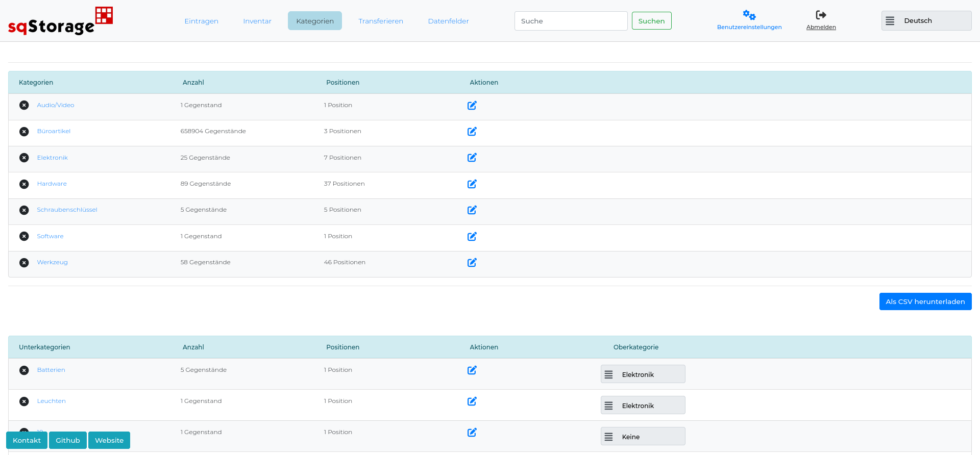The width and height of the screenshot is (980, 455).
Task: Click the Abmelden logout icon
Action: click(821, 15)
